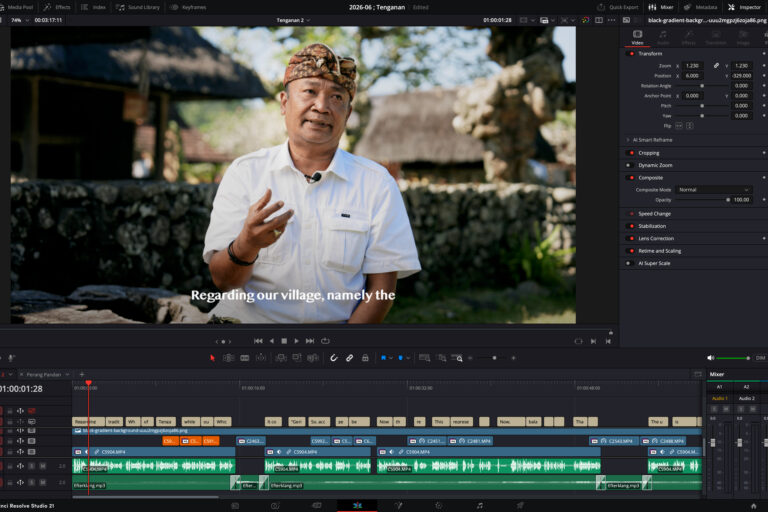Toggle the Inspector panel button
768x512 pixels.
click(x=744, y=7)
